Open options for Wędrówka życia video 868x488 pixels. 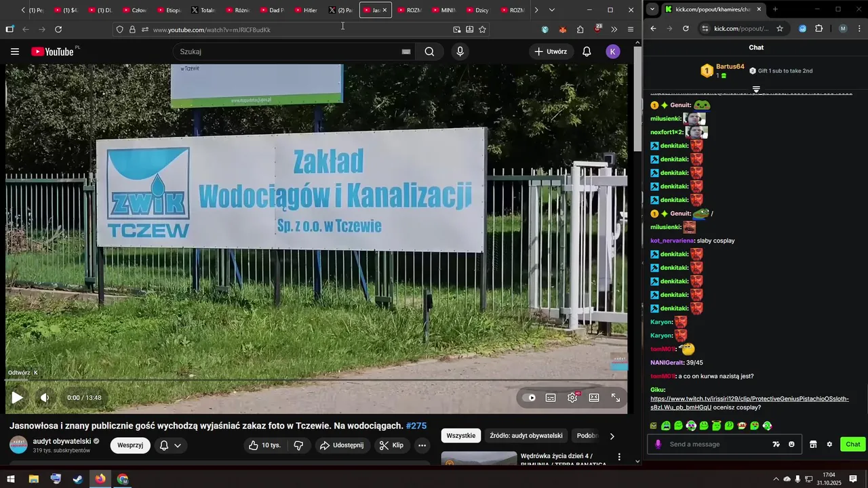pyautogui.click(x=619, y=457)
